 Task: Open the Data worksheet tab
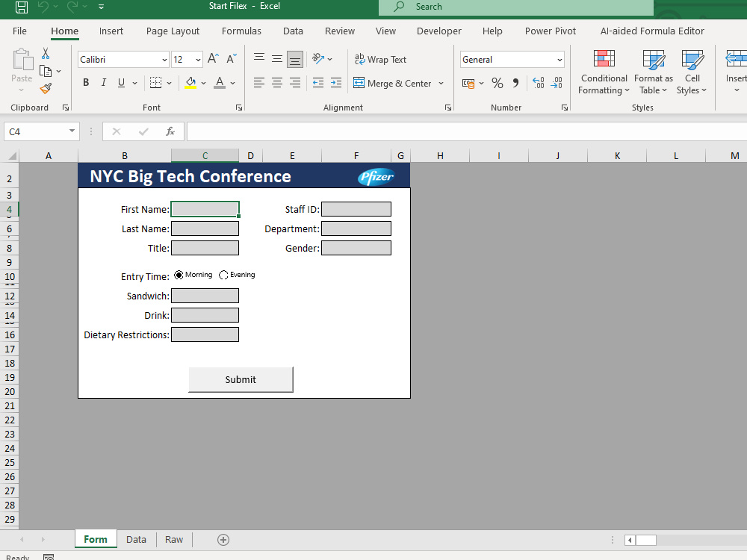pos(136,539)
